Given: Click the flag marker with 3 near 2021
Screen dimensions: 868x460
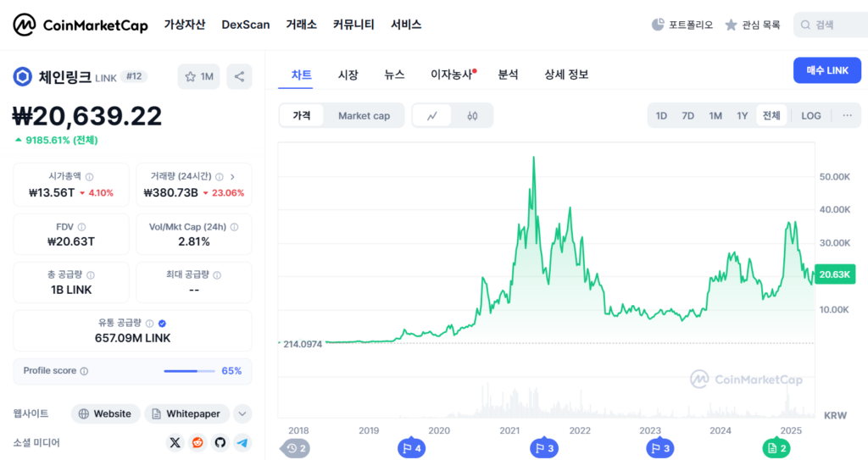Looking at the screenshot, I should [x=543, y=448].
